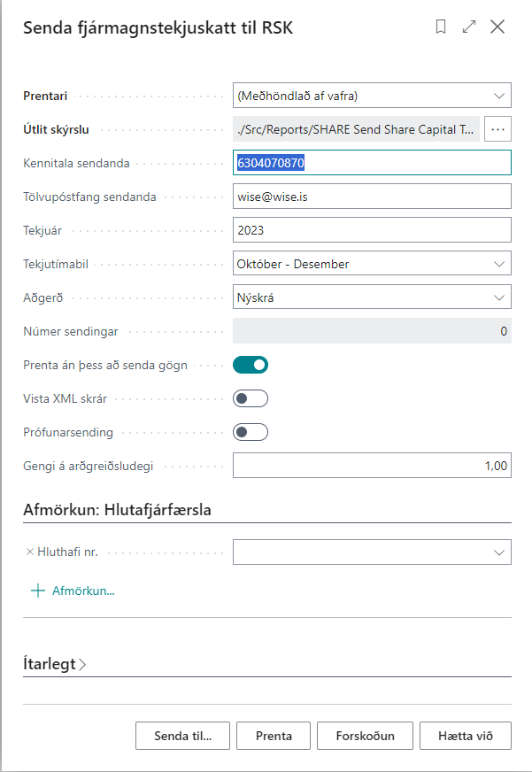Close the Senda fjármagnstekjuskatt dialog
532x772 pixels.
tap(497, 27)
